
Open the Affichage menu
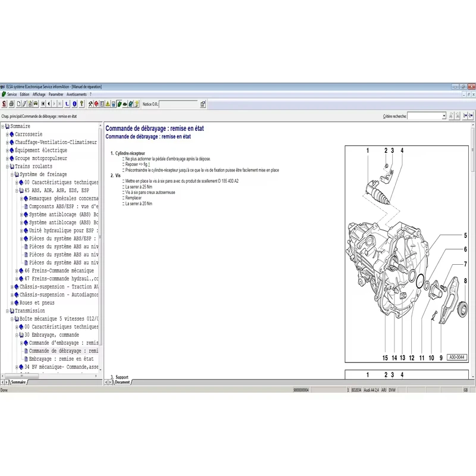pyautogui.click(x=39, y=95)
